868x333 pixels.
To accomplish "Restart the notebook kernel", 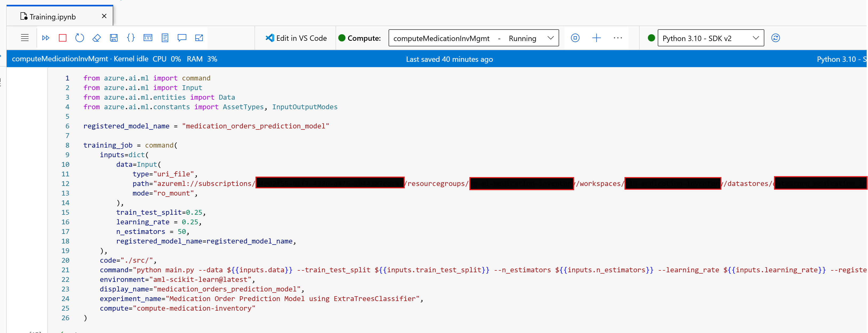I will pyautogui.click(x=79, y=38).
